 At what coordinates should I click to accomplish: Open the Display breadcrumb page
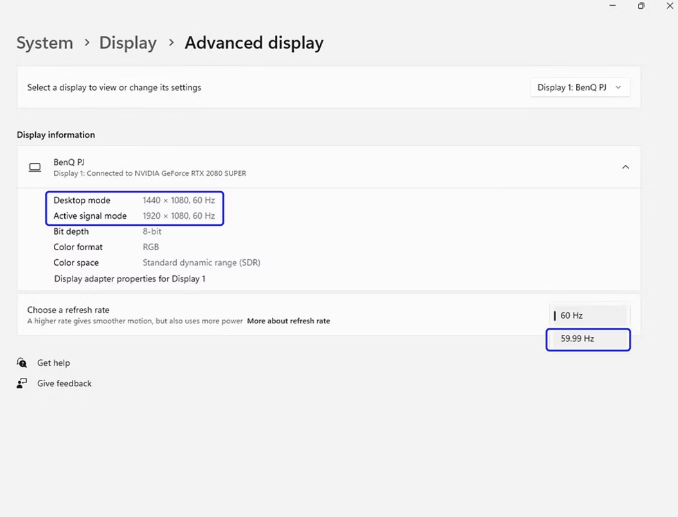click(128, 43)
